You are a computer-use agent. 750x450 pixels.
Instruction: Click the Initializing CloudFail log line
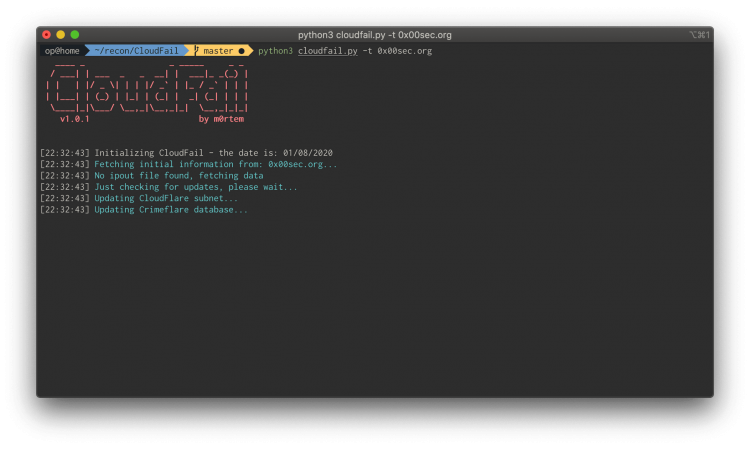(x=186, y=153)
